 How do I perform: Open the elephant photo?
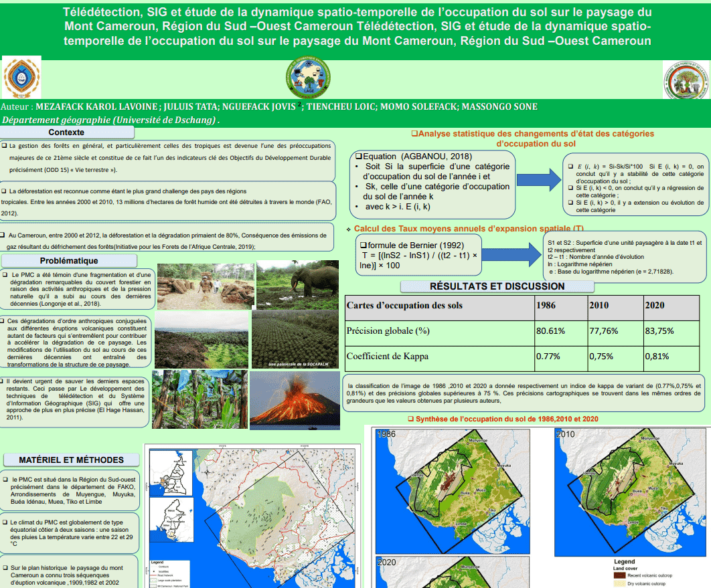click(297, 284)
